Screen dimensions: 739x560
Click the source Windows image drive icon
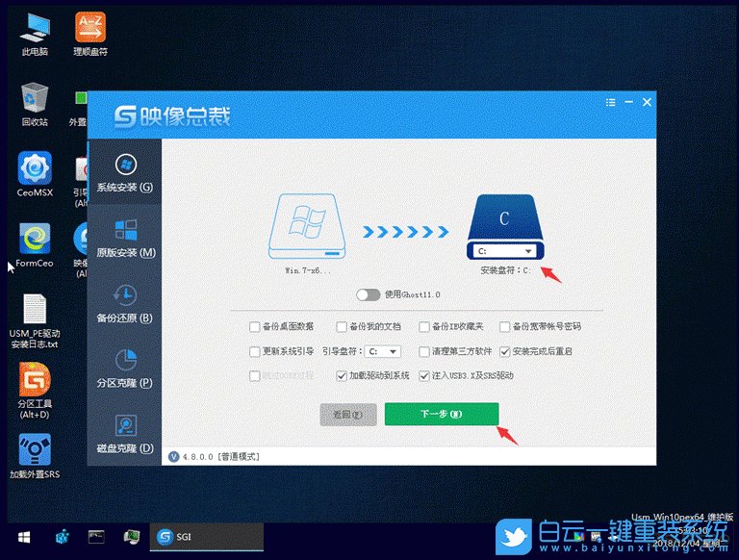pyautogui.click(x=307, y=226)
